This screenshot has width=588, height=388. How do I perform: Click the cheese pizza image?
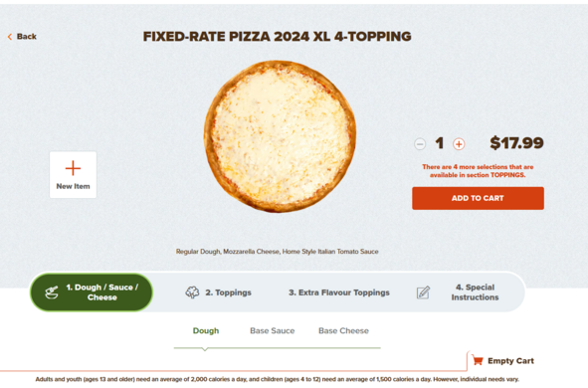[x=280, y=136]
